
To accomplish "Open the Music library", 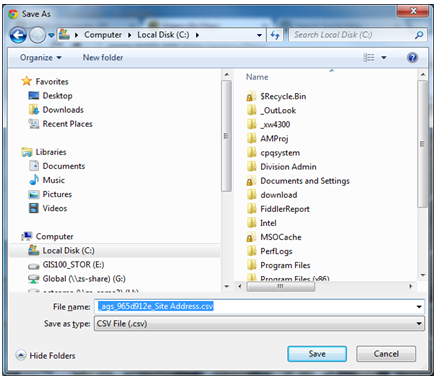I will pyautogui.click(x=54, y=180).
